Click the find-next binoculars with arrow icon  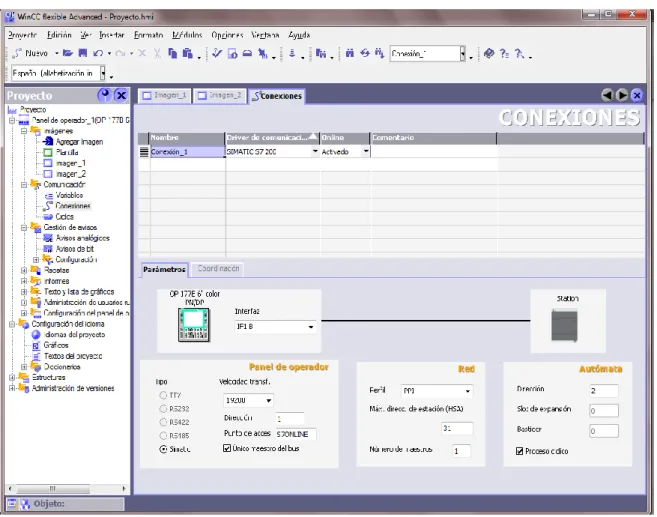pos(379,53)
